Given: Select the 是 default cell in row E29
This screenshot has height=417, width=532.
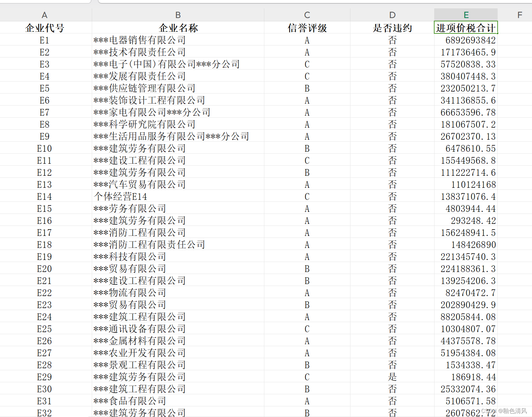Looking at the screenshot, I should (392, 377).
